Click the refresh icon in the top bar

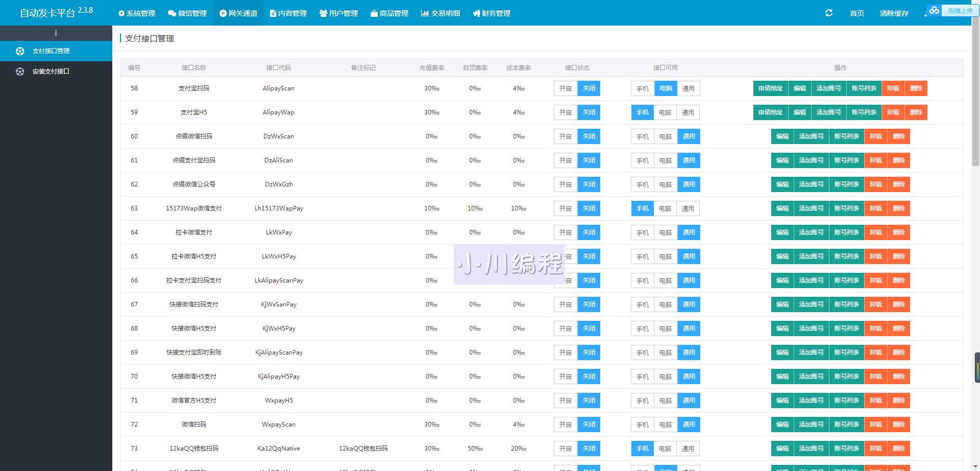(x=829, y=13)
